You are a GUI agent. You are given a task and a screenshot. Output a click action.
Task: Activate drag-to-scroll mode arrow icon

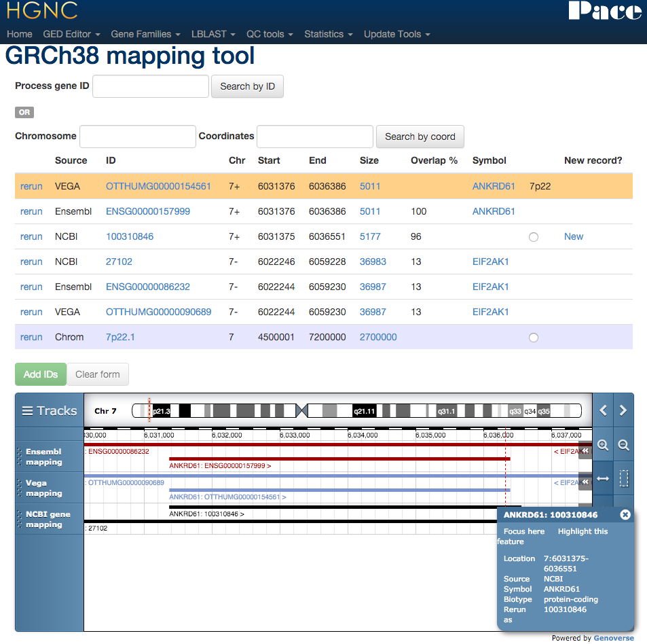click(602, 479)
